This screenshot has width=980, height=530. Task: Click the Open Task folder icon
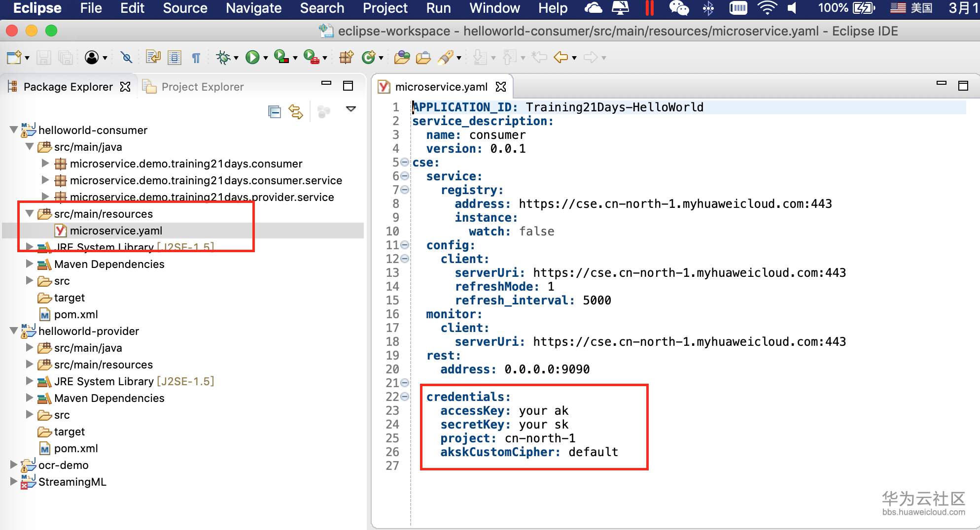(423, 58)
